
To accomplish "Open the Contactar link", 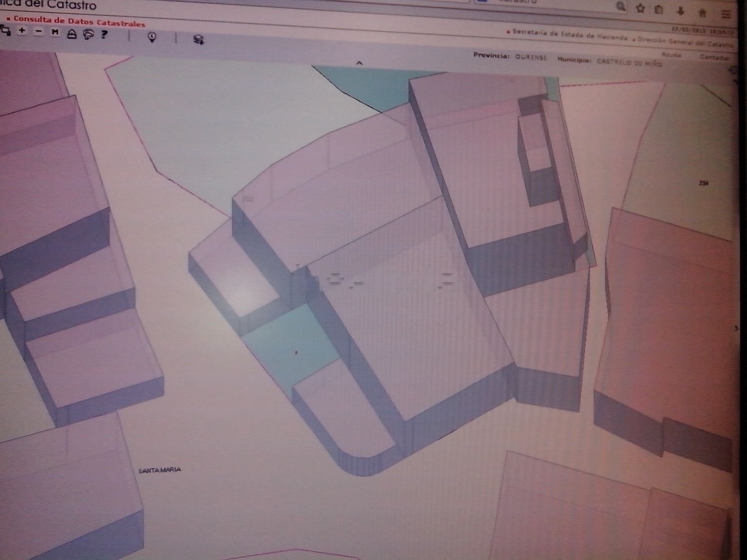I will point(715,57).
